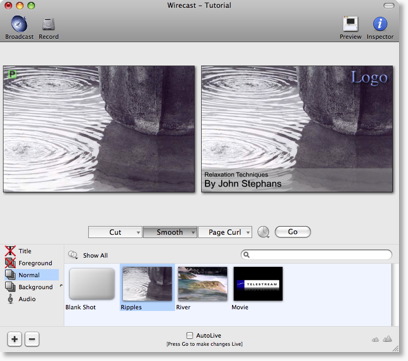Screen dimensions: 408x361
Task: Open the Preview window icon
Action: 350,24
